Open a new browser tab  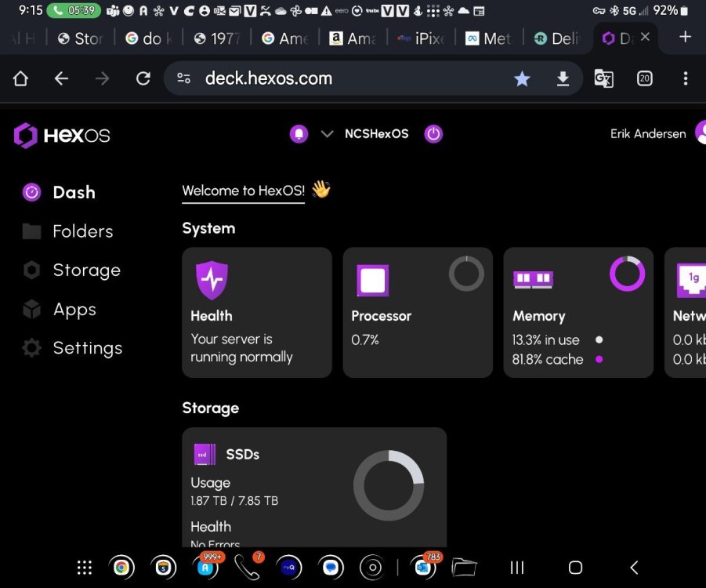click(x=685, y=38)
